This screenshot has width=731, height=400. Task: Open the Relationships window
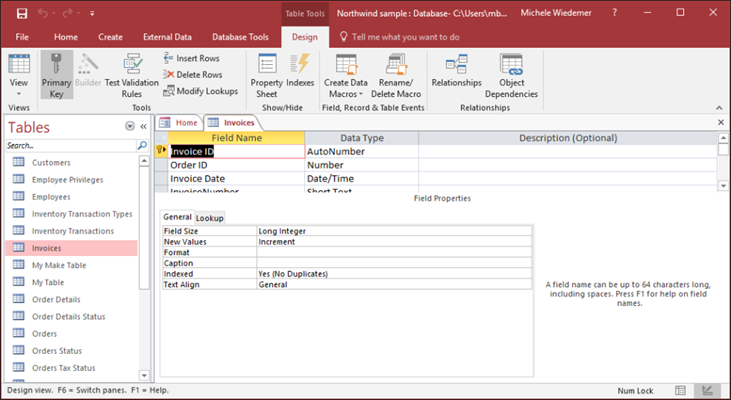coord(456,71)
